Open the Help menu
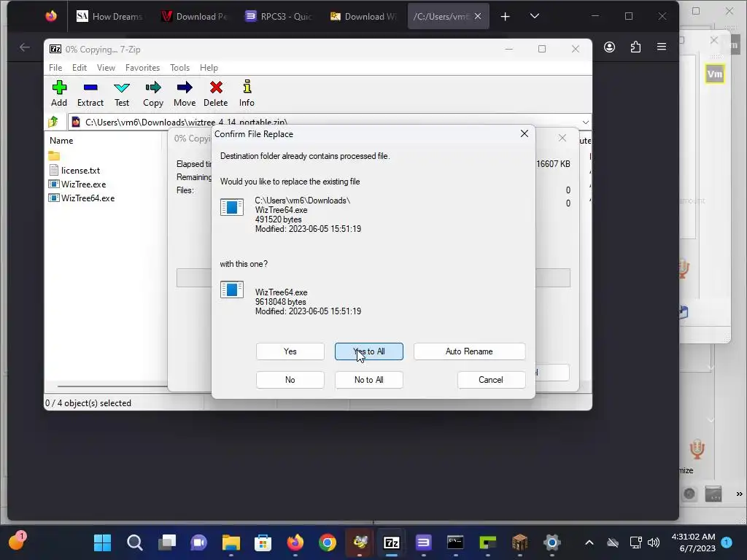The width and height of the screenshot is (747, 560). pyautogui.click(x=209, y=68)
